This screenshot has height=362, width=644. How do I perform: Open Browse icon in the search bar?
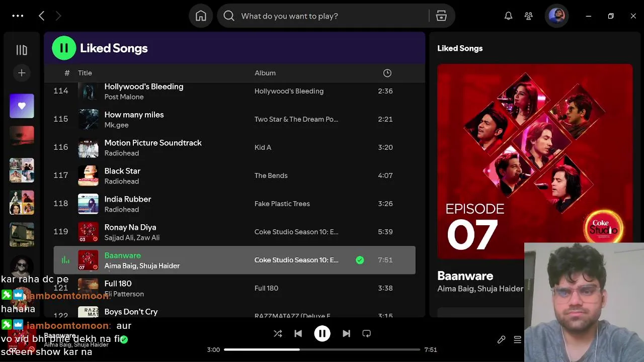pos(441,16)
